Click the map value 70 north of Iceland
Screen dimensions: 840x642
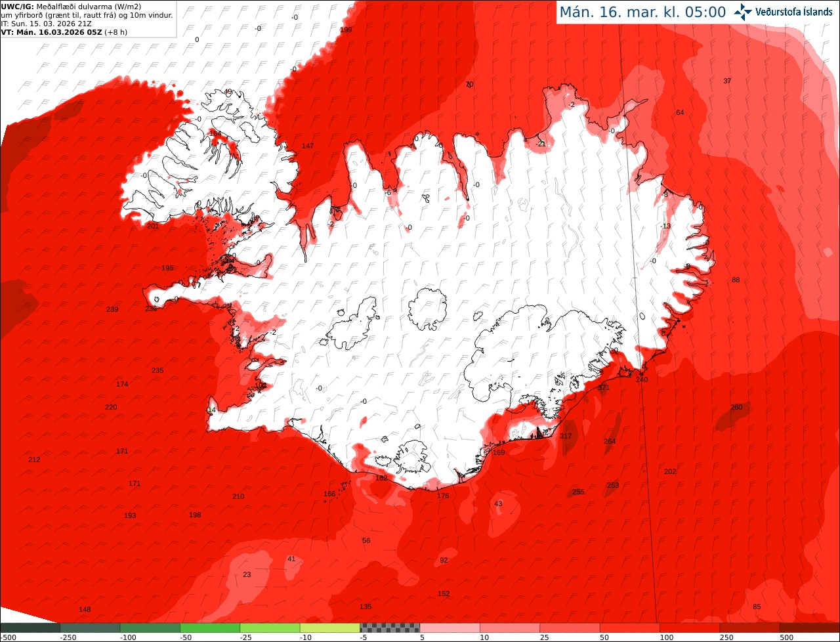tap(469, 85)
